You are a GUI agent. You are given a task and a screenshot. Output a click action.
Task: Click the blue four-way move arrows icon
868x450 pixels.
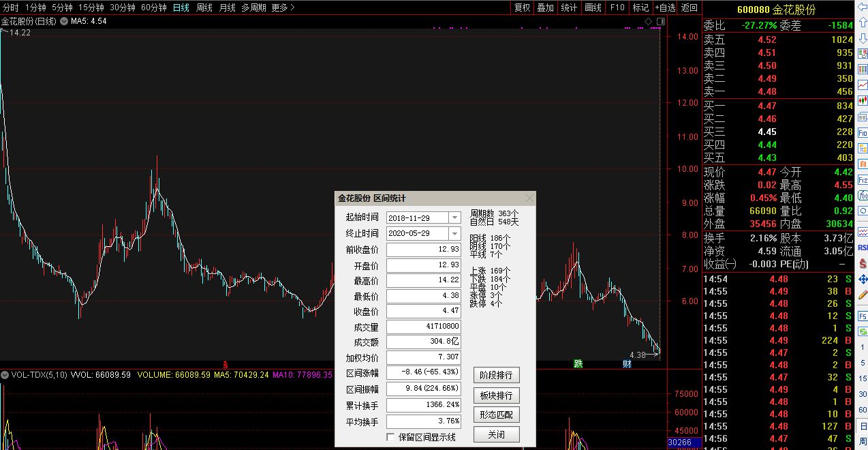point(863,279)
